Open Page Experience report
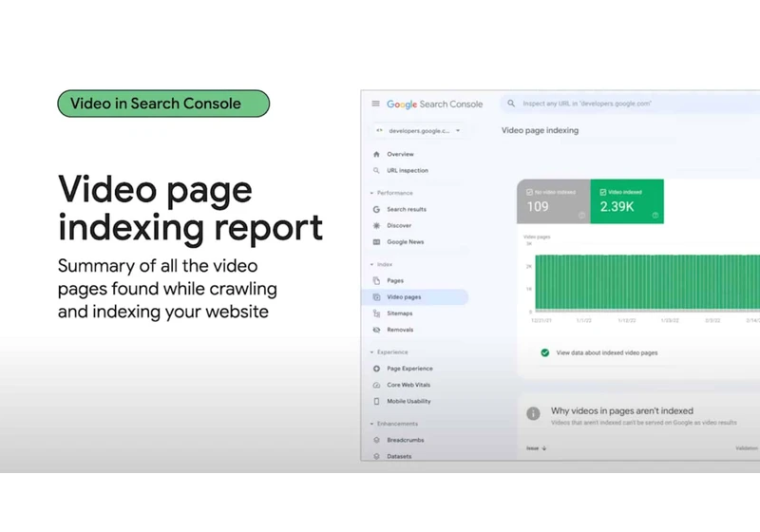Screen dimensions: 760x532 coord(409,369)
